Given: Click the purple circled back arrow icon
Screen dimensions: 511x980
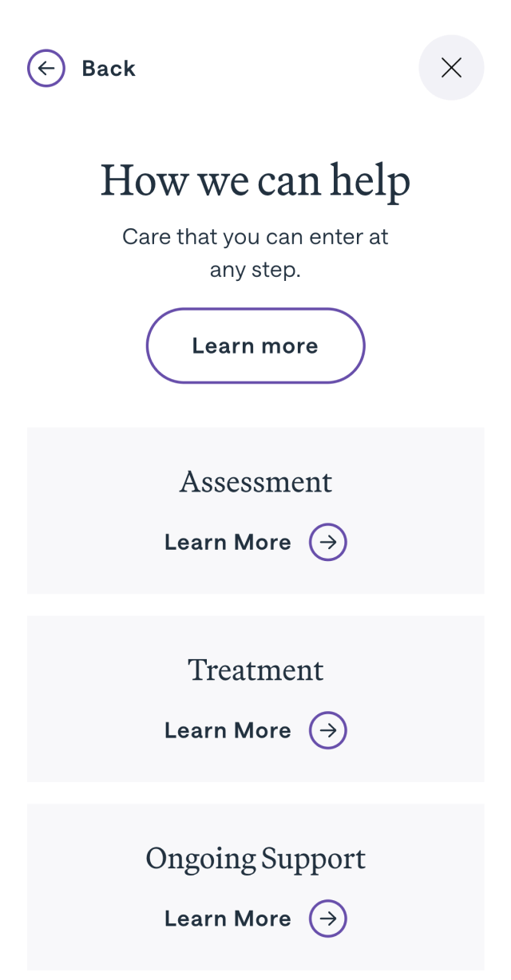Looking at the screenshot, I should (46, 69).
